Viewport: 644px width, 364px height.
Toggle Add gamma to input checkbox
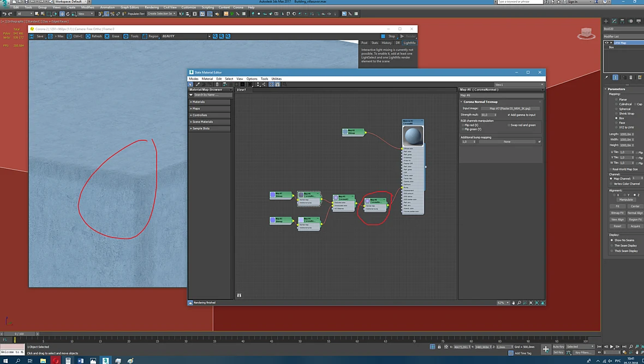509,115
